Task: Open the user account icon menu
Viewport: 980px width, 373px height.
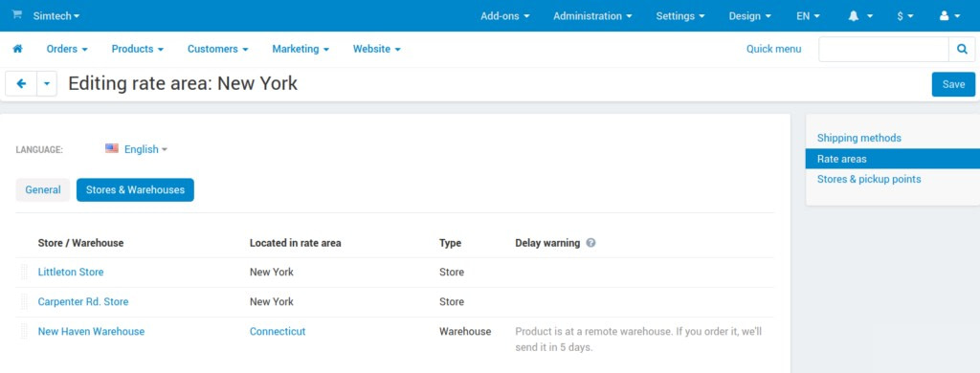Action: (949, 16)
